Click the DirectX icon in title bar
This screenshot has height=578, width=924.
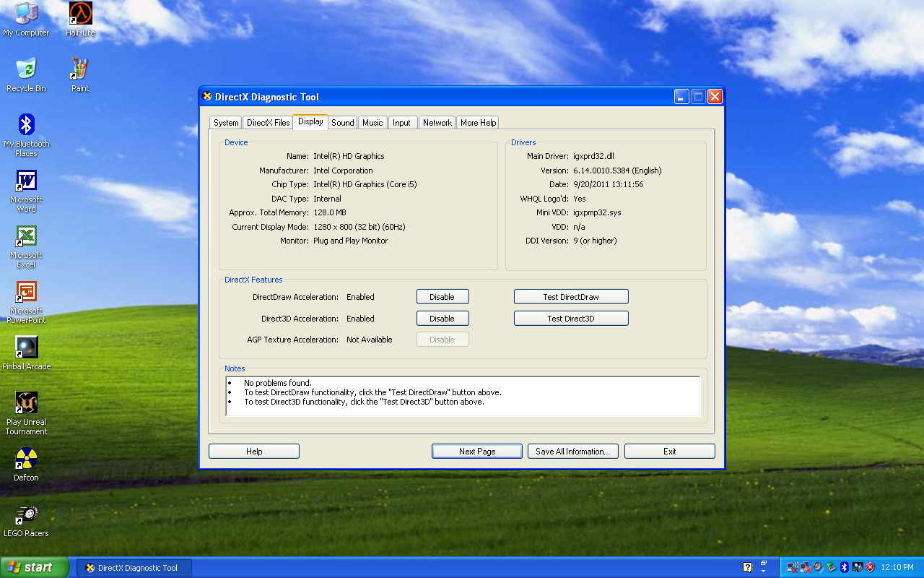coord(207,97)
